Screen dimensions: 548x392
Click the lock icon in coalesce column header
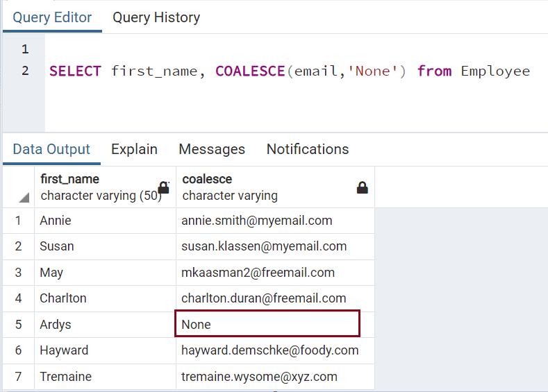click(362, 187)
